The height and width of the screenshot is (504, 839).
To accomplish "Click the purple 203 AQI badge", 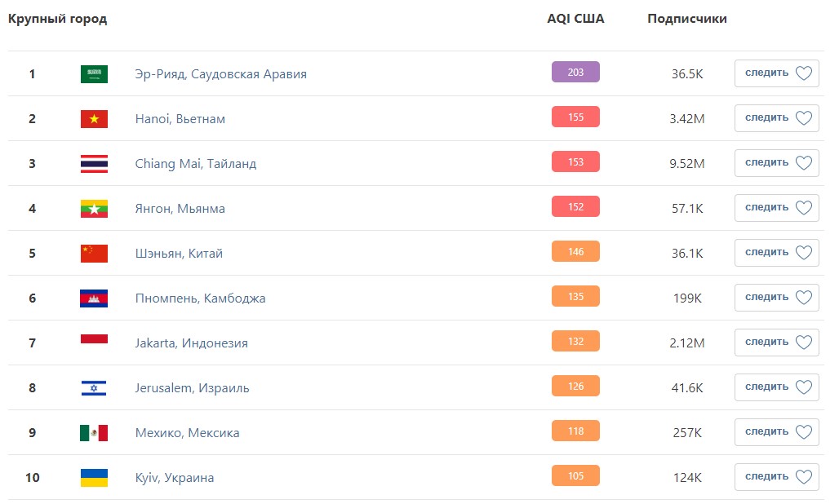I will 575,73.
